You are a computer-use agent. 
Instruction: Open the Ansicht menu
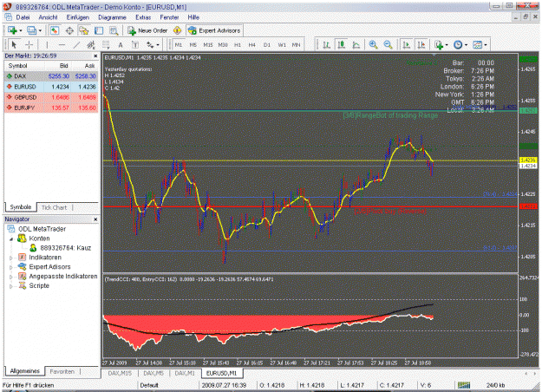(x=48, y=17)
